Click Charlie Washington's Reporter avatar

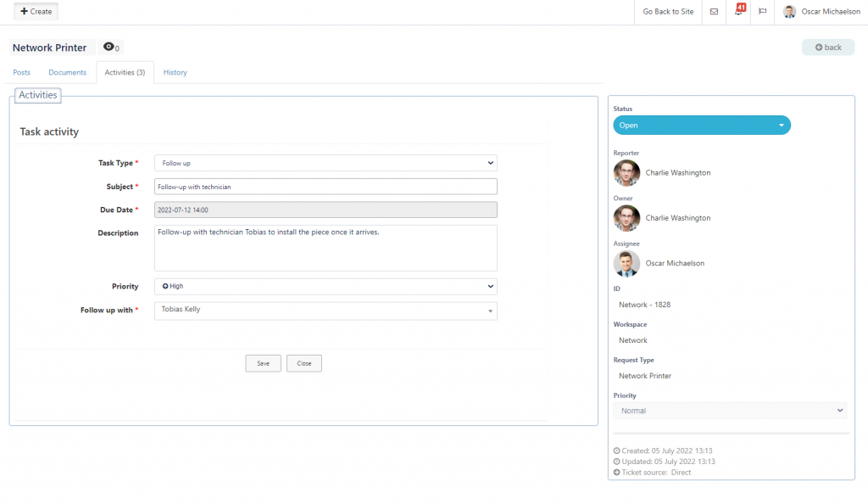pyautogui.click(x=626, y=173)
